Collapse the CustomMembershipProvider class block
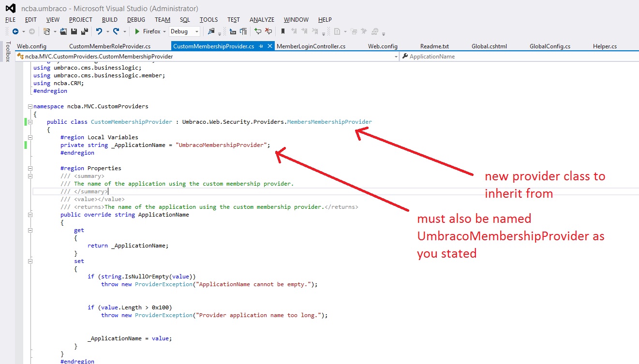This screenshot has height=364, width=639. 30,122
